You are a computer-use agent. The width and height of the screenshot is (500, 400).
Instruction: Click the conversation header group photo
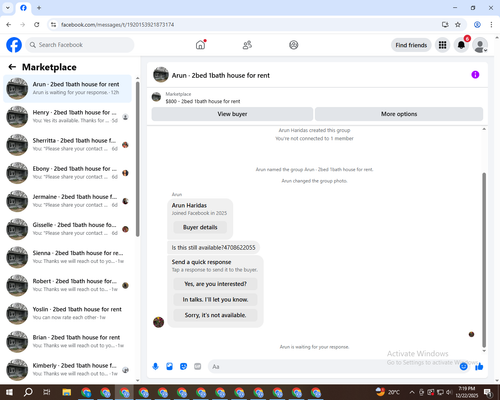(x=161, y=75)
